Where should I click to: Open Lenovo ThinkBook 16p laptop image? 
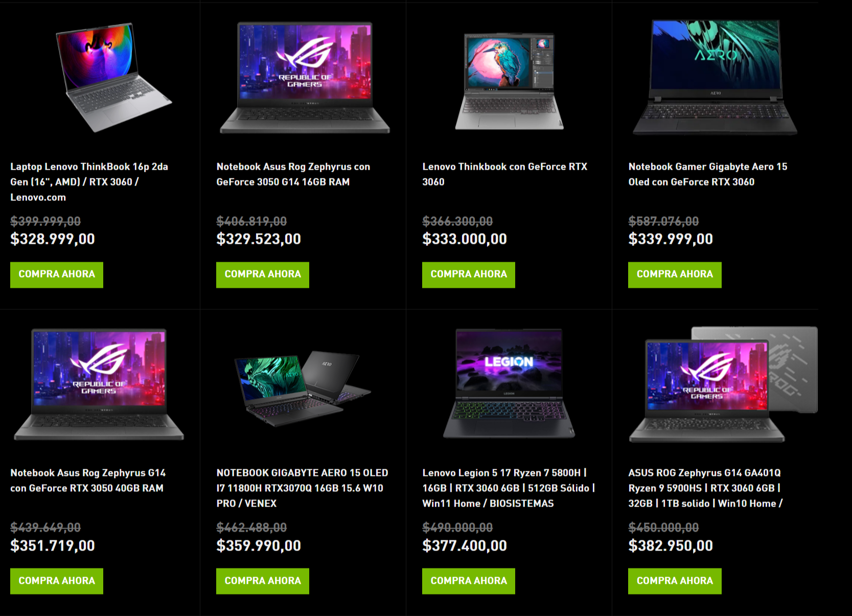coord(113,77)
